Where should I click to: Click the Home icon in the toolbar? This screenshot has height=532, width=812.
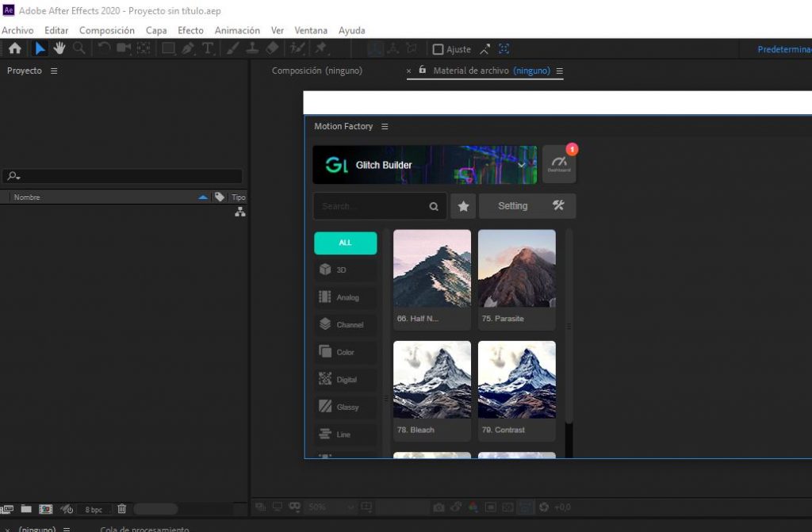[x=14, y=48]
